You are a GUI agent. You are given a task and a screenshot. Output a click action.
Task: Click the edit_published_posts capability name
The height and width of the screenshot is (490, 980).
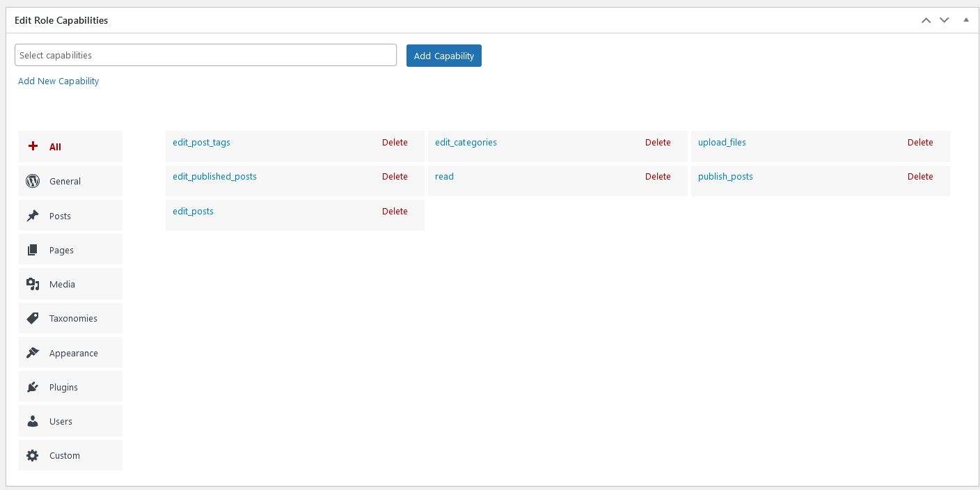(214, 176)
